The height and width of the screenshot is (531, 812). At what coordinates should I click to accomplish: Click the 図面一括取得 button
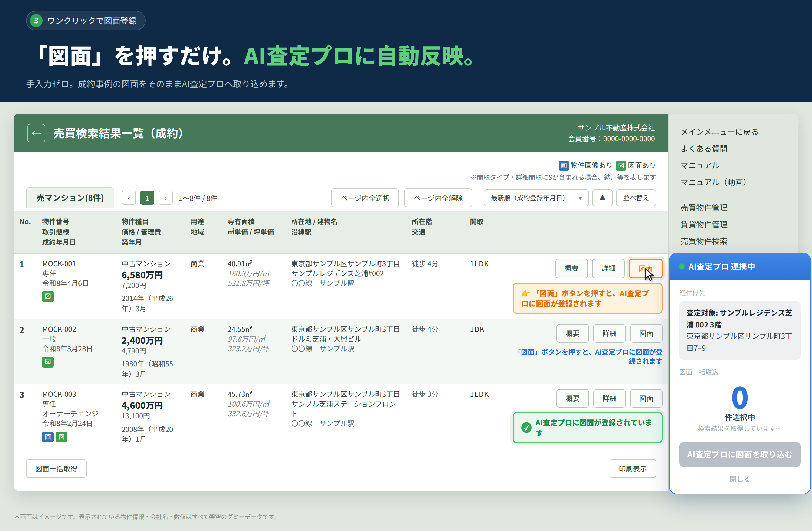[x=56, y=468]
